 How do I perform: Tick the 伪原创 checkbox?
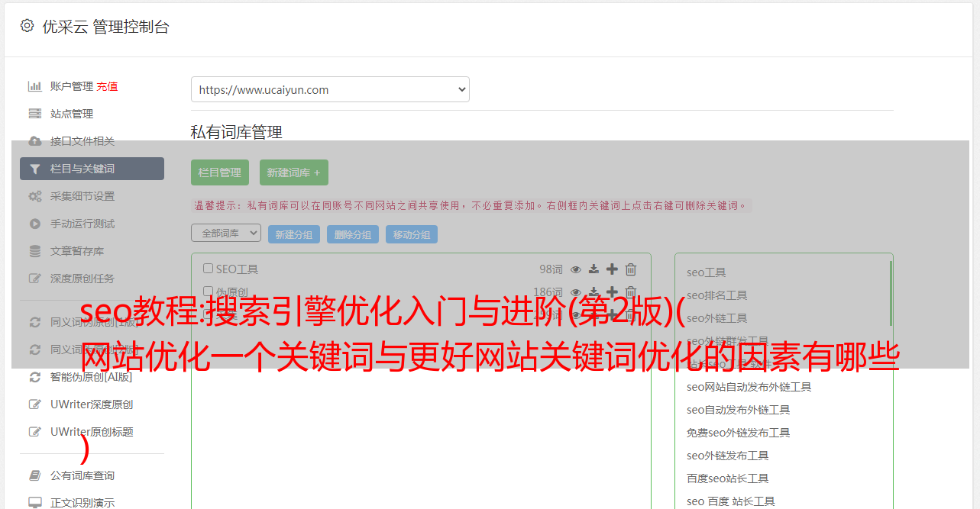point(208,292)
